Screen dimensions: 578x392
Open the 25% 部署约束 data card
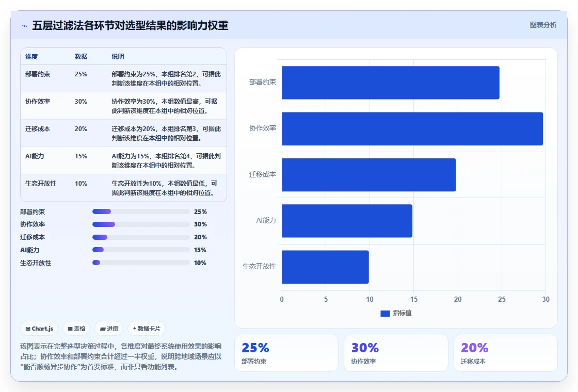point(286,353)
